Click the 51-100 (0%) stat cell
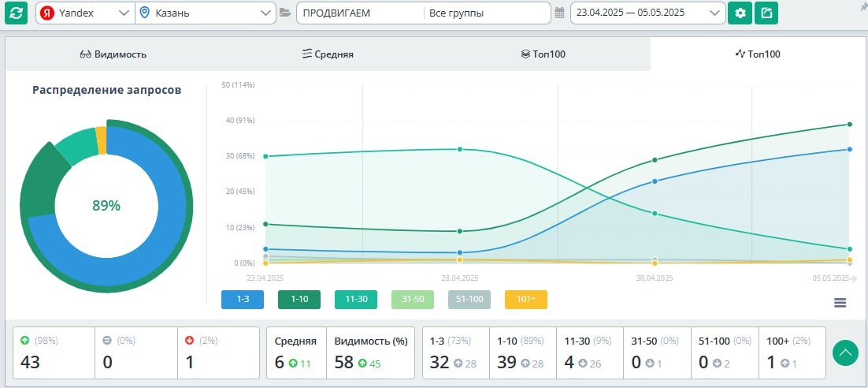The height and width of the screenshot is (388, 868). (725, 353)
